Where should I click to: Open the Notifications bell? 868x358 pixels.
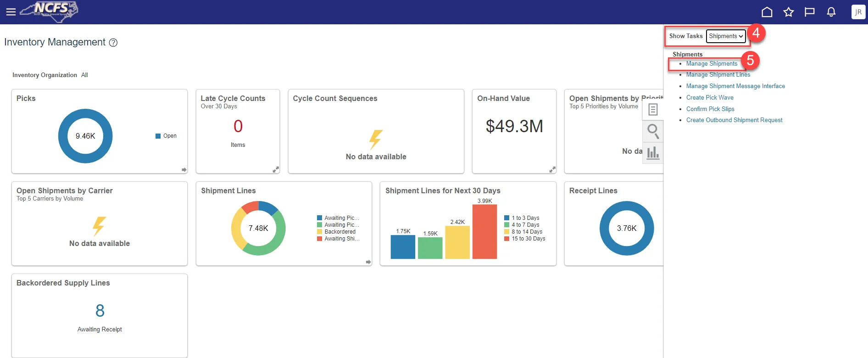[831, 12]
